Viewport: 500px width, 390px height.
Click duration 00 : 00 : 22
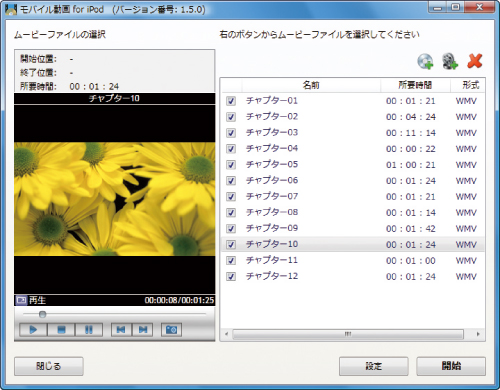tap(411, 149)
